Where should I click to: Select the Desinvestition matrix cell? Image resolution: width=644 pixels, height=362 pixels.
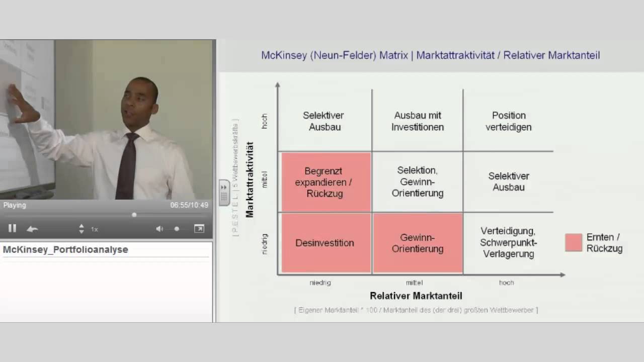click(326, 243)
